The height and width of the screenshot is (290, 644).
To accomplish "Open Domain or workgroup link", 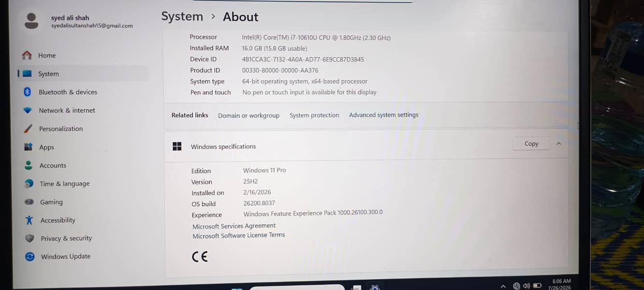I will 249,116.
